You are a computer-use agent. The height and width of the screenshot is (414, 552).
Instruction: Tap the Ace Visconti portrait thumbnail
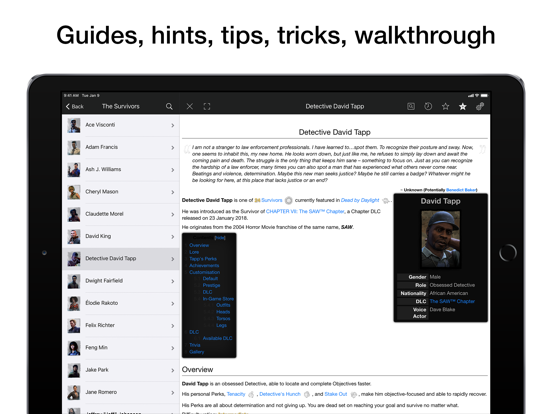tap(74, 125)
